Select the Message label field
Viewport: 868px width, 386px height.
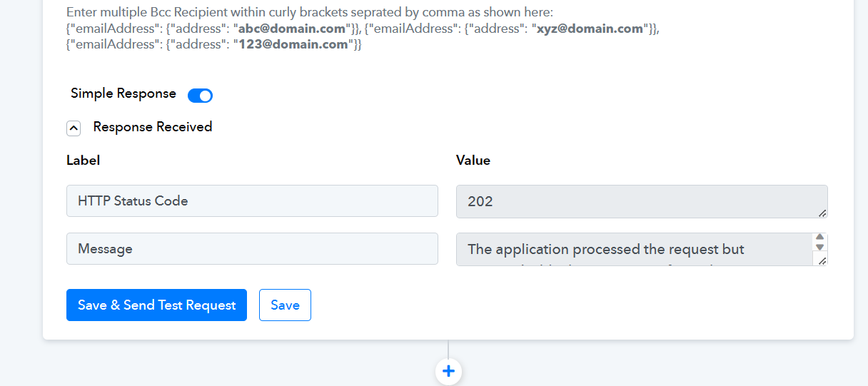click(x=252, y=249)
